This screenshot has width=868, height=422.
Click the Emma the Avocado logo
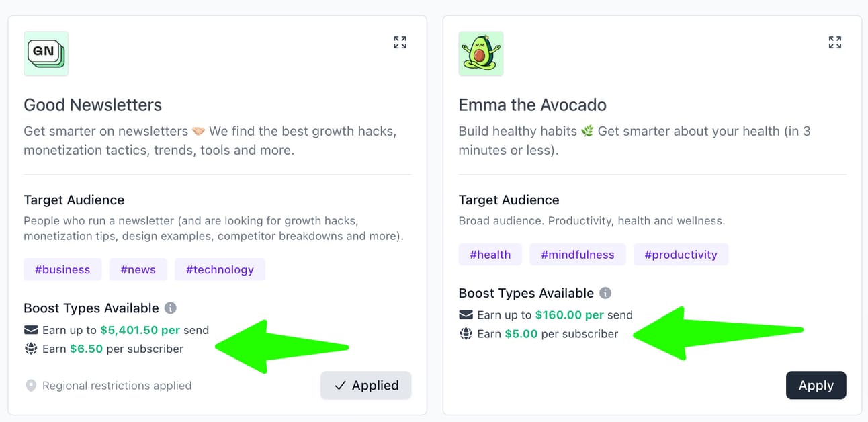point(480,54)
